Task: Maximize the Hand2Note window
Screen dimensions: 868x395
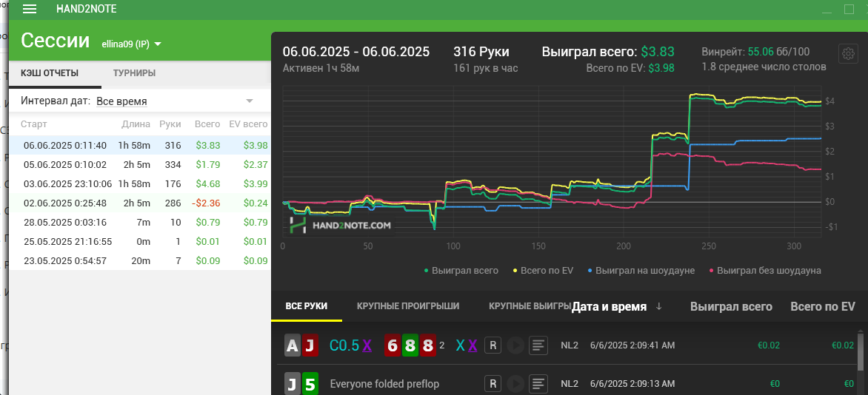Action: pyautogui.click(x=849, y=9)
